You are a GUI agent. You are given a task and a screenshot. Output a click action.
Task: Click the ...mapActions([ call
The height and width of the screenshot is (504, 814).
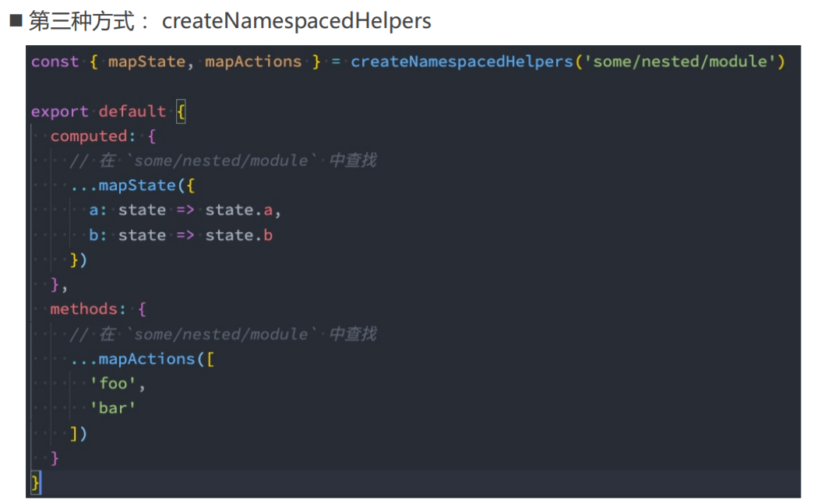pos(143,358)
